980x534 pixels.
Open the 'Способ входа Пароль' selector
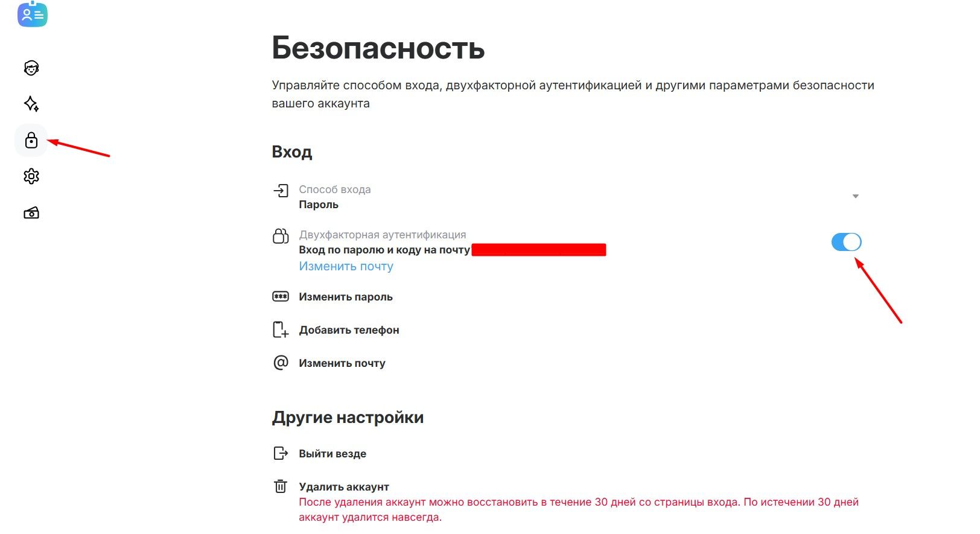[335, 197]
